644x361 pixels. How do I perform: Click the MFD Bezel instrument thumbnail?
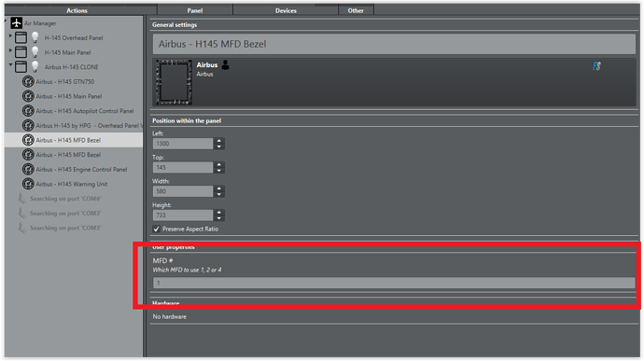click(x=174, y=82)
